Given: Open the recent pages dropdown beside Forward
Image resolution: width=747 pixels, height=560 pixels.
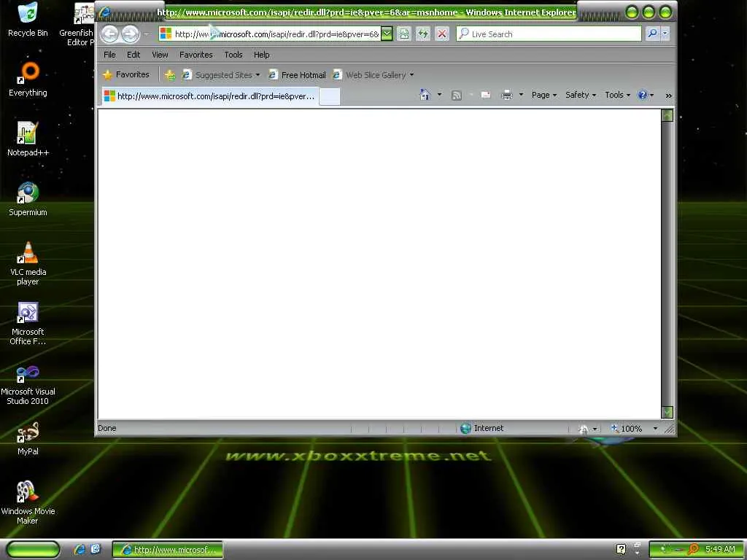Looking at the screenshot, I should [146, 34].
